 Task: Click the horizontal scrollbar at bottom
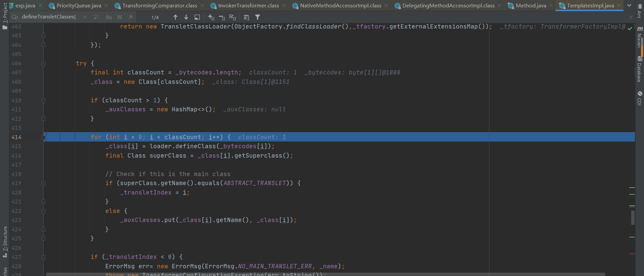325,274
